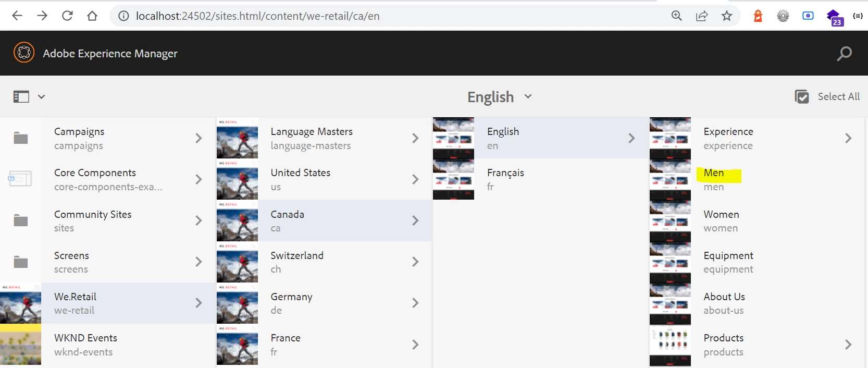Click the browser back arrow
Image resolution: width=868 pixels, height=368 pixels.
click(17, 16)
